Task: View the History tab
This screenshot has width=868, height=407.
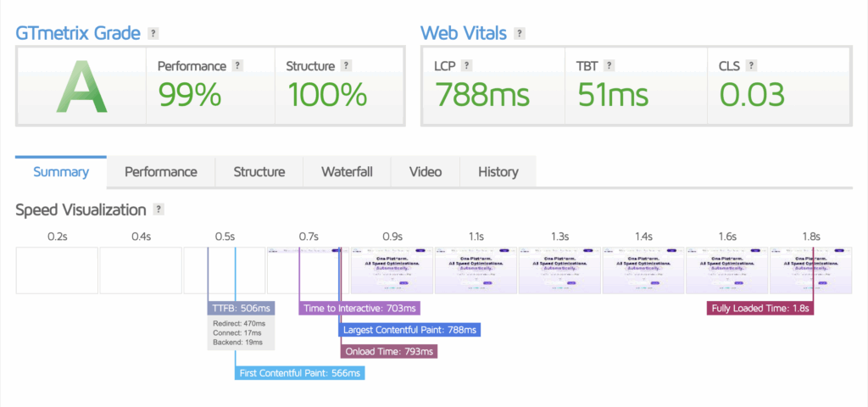Action: tap(498, 171)
